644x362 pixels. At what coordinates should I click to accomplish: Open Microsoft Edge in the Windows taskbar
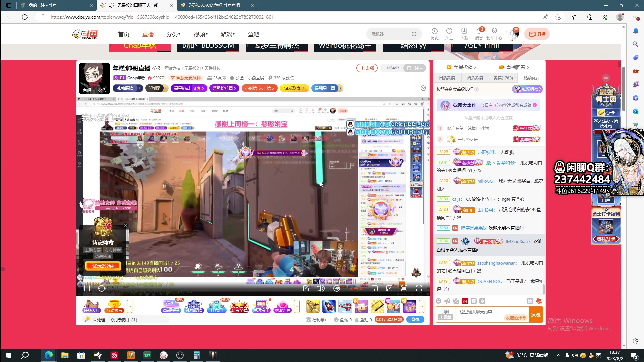point(49,355)
